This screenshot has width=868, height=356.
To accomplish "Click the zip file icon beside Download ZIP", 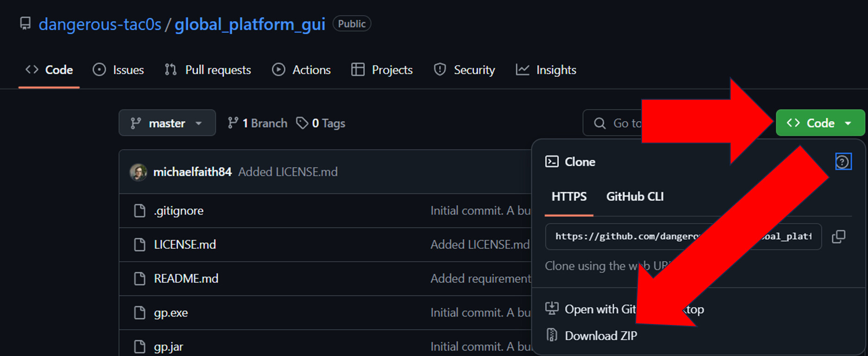I will click(x=552, y=335).
